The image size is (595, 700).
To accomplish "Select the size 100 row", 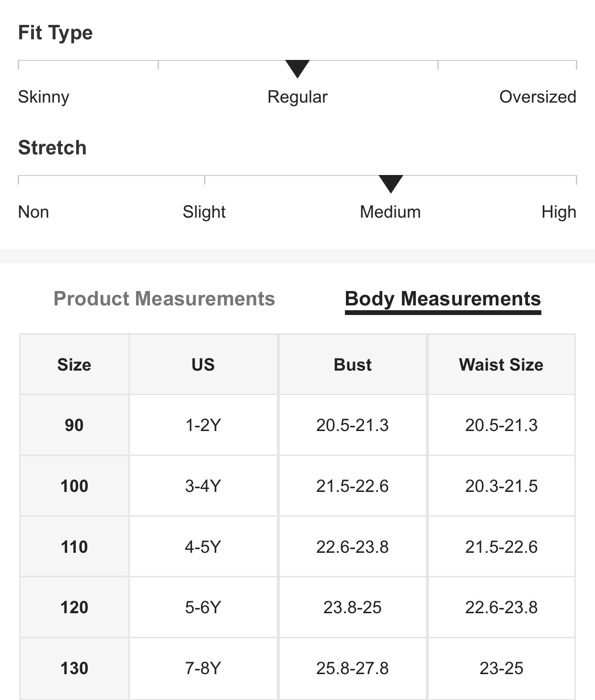I will tap(74, 486).
